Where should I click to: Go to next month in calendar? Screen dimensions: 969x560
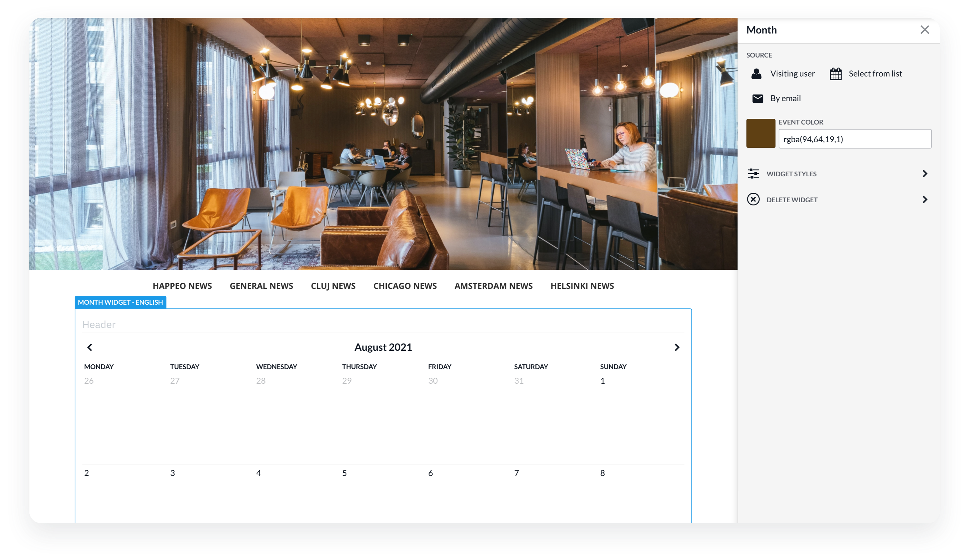(677, 347)
